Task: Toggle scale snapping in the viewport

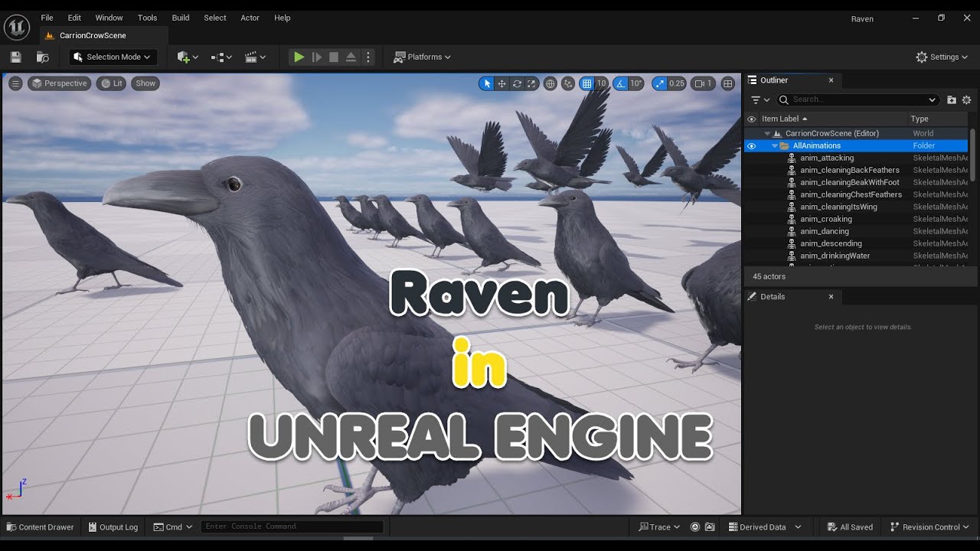Action: coord(659,83)
